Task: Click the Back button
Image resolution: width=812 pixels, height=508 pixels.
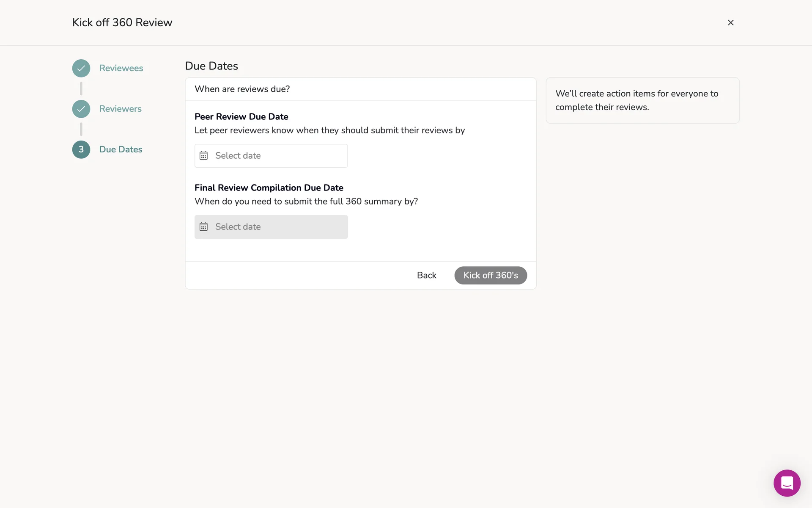Action: pos(426,275)
